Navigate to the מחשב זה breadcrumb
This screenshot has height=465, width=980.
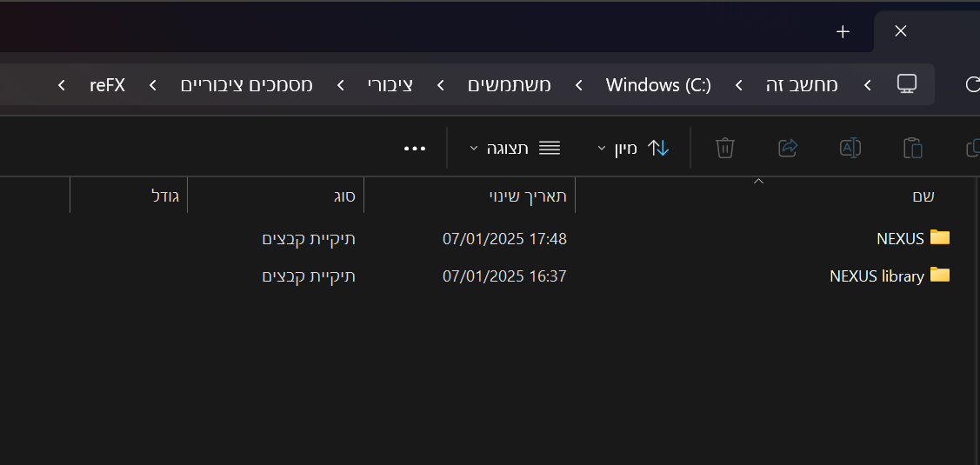coord(802,85)
